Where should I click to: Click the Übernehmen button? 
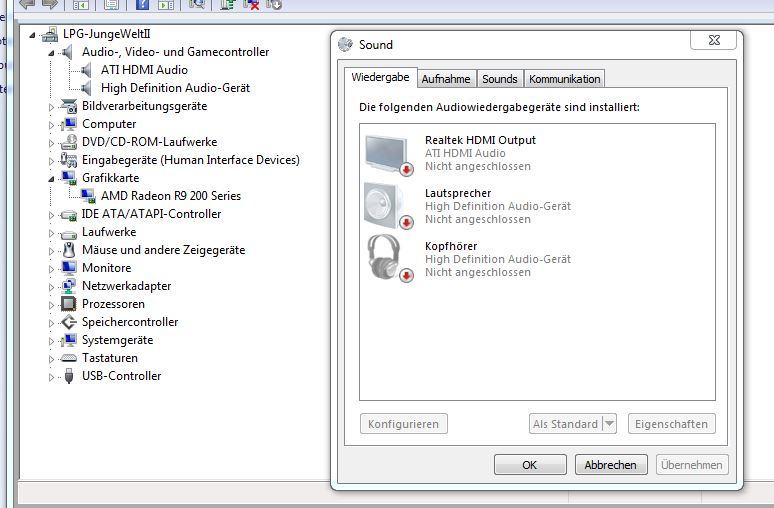(x=692, y=465)
